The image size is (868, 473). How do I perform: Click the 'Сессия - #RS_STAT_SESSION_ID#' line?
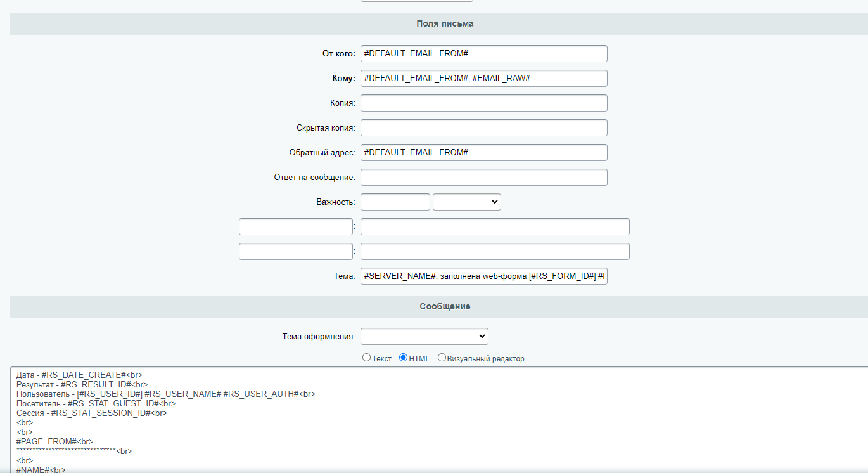[x=92, y=413]
